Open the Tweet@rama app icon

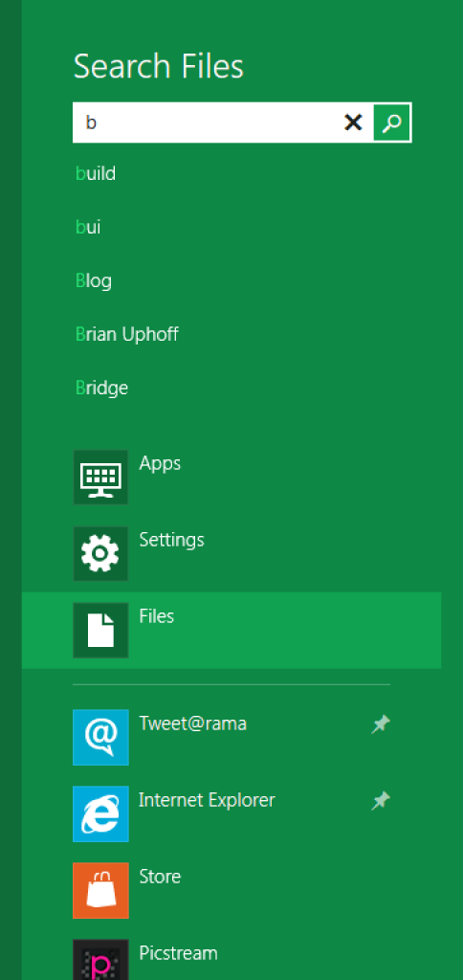[x=100, y=738]
